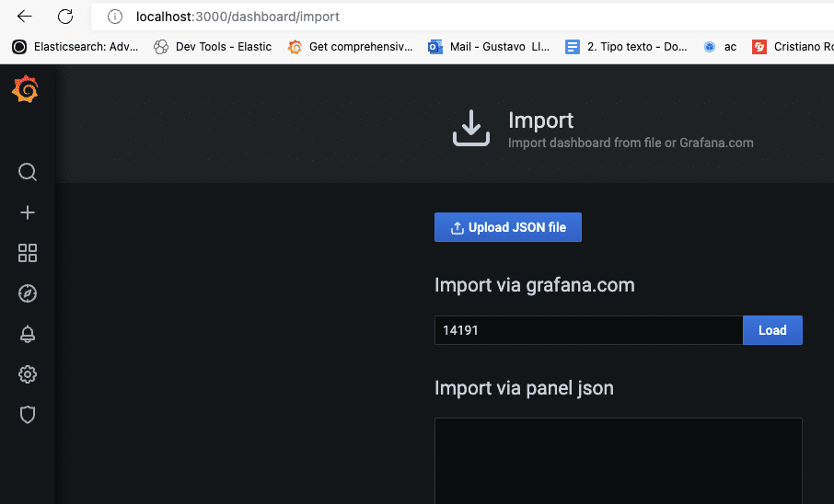The image size is (834, 504).
Task: Focus the panel json text area
Action: pyautogui.click(x=618, y=461)
